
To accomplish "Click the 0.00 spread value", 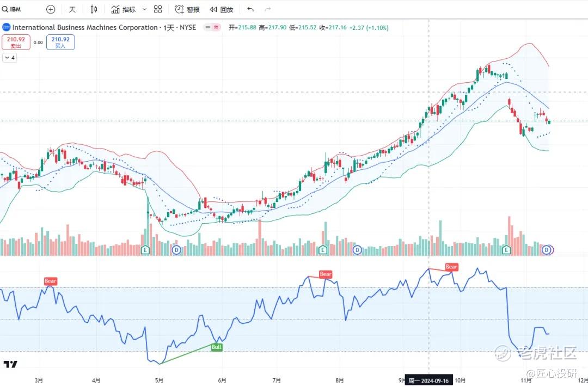I will click(38, 42).
